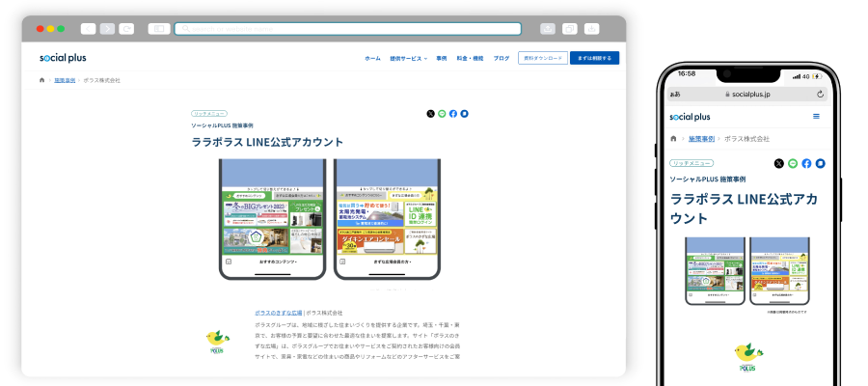Tap the リッチメニュー tag on phone
This screenshot has height=386, width=868.
[692, 163]
